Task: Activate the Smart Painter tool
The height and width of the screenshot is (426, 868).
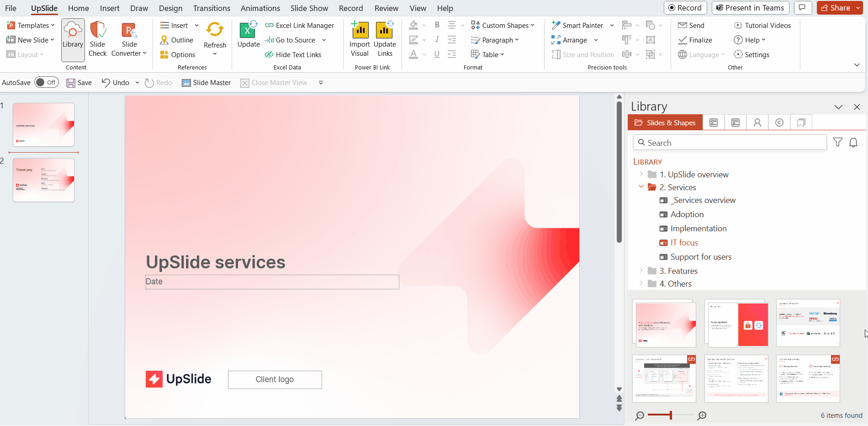Action: coord(577,26)
